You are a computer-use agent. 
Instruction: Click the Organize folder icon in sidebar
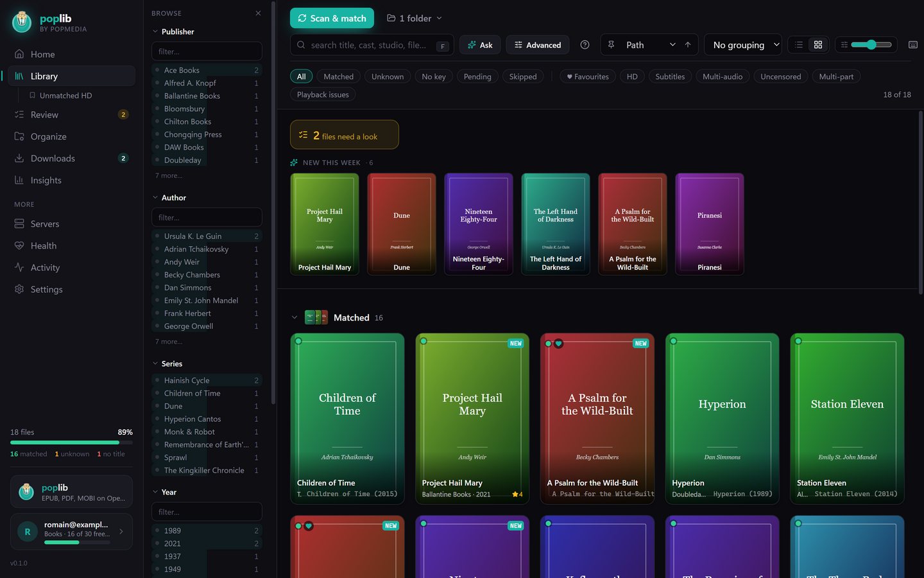(x=19, y=136)
